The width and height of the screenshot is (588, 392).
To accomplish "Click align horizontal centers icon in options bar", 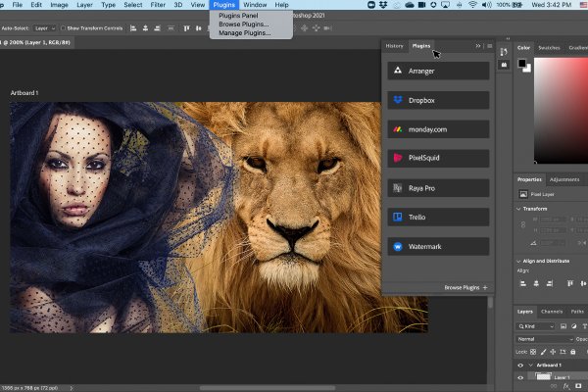I will point(145,28).
